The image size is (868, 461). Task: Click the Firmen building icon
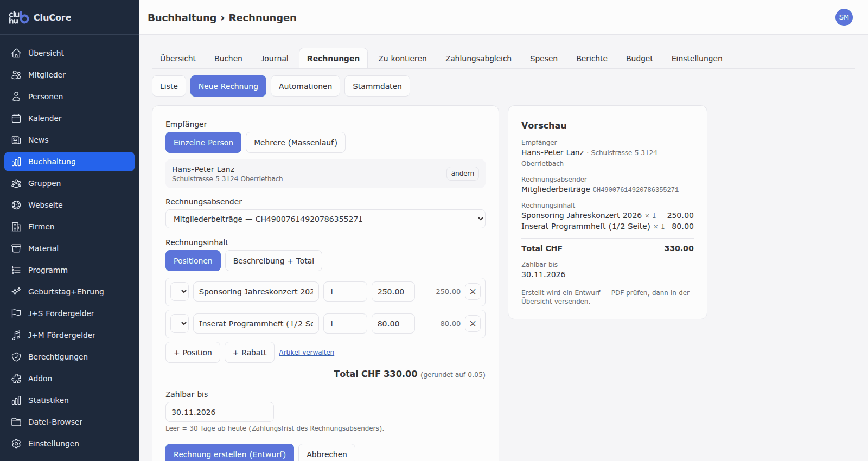click(x=16, y=227)
